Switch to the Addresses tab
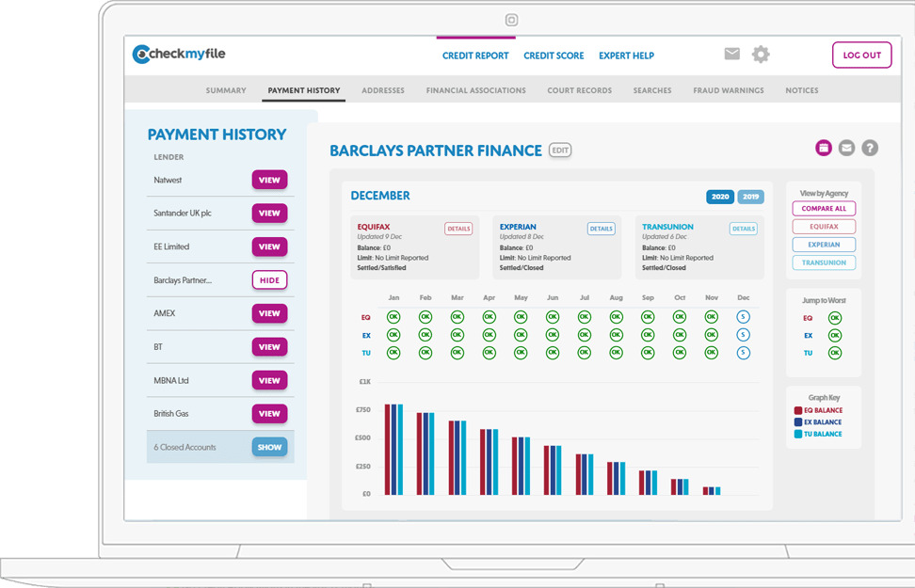This screenshot has width=915, height=588. pyautogui.click(x=383, y=90)
